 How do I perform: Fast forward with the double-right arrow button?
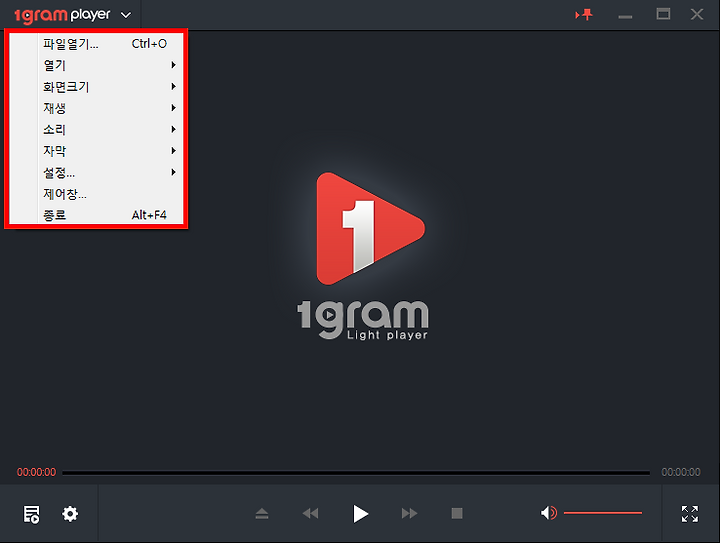pos(409,513)
